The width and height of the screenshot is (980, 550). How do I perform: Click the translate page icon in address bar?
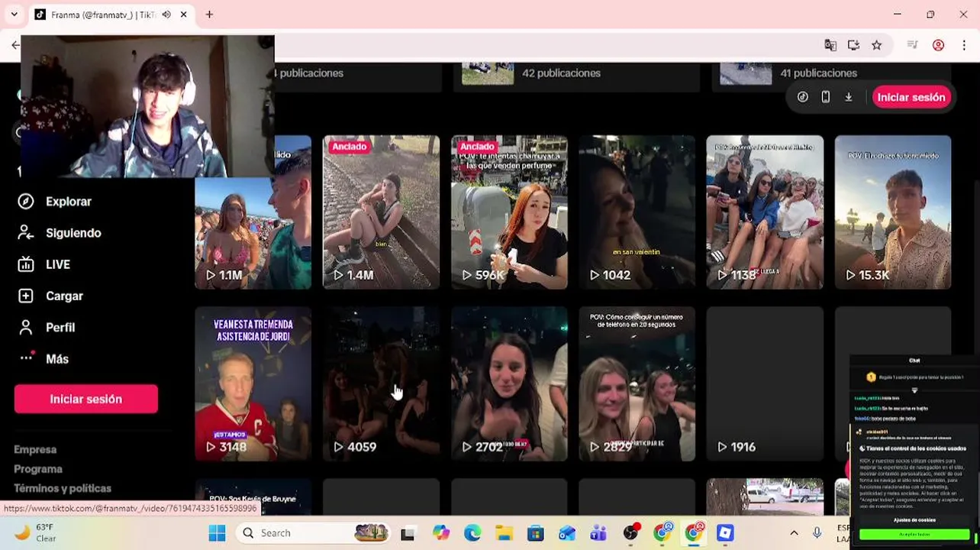830,45
